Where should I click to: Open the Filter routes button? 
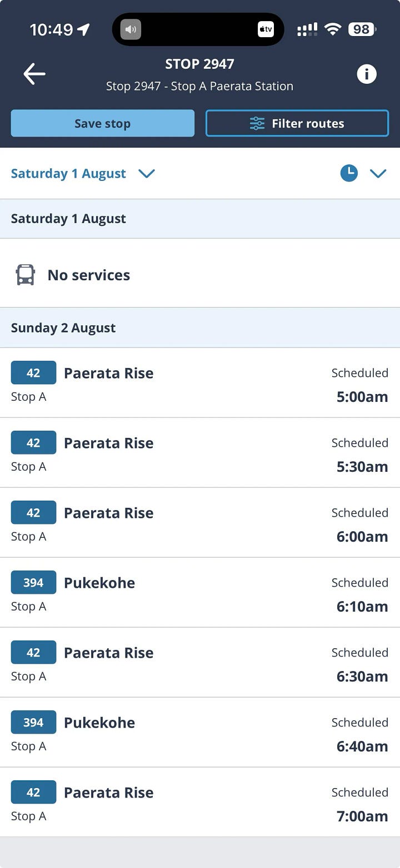pyautogui.click(x=297, y=123)
